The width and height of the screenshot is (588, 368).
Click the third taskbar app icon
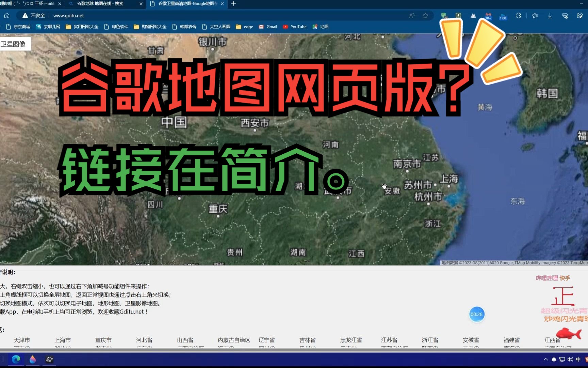(x=49, y=359)
